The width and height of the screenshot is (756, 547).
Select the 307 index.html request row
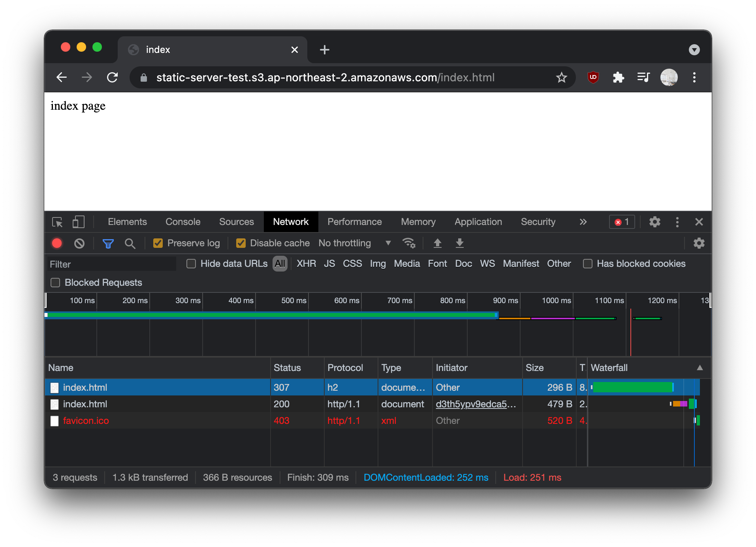(x=372, y=387)
